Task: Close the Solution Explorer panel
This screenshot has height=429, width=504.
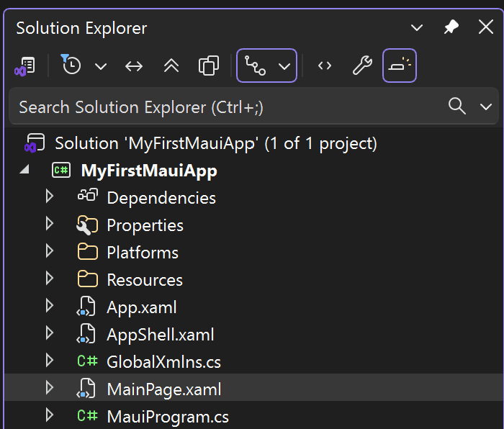Action: 486,27
